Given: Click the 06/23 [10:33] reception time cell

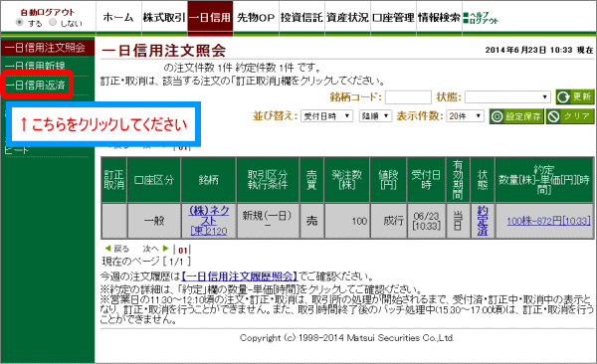Looking at the screenshot, I should 426,221.
